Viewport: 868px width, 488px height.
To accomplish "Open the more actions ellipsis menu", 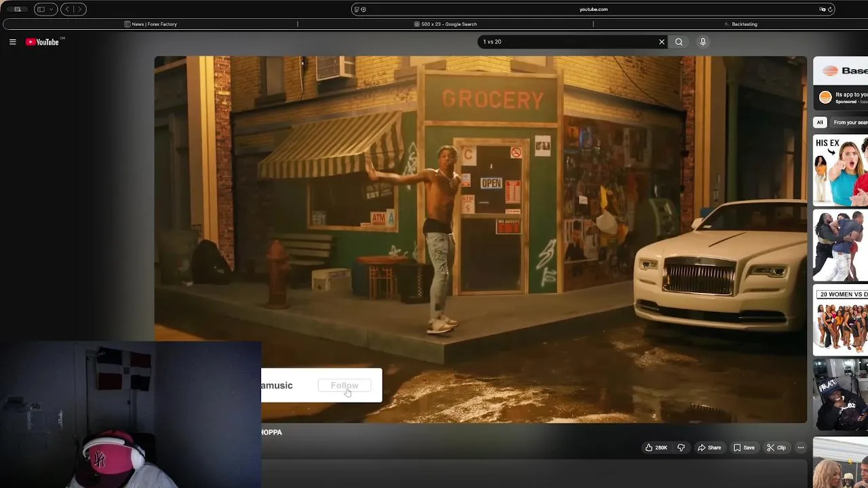I will pos(801,447).
